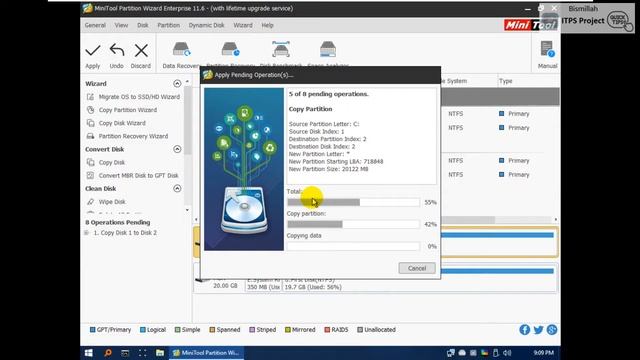Open the Partition Recovery toolbar icon

[x=231, y=50]
